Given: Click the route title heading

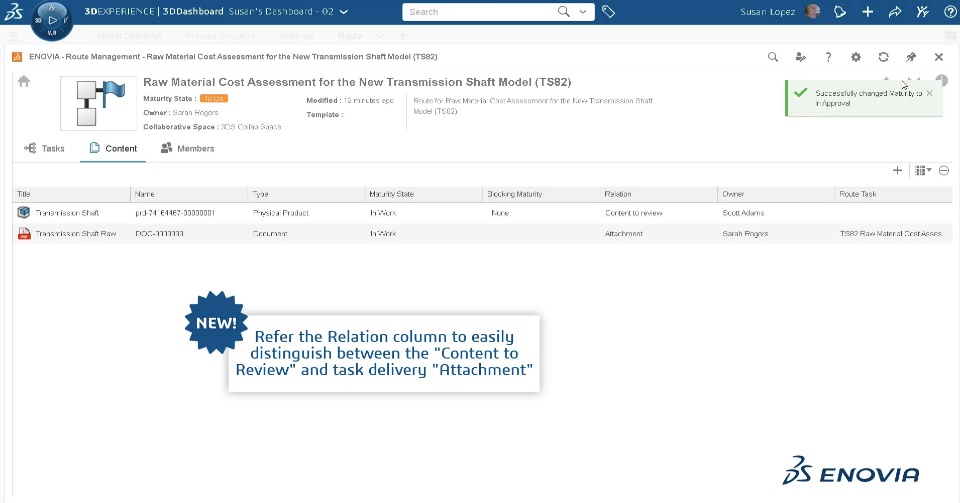Looking at the screenshot, I should (357, 82).
